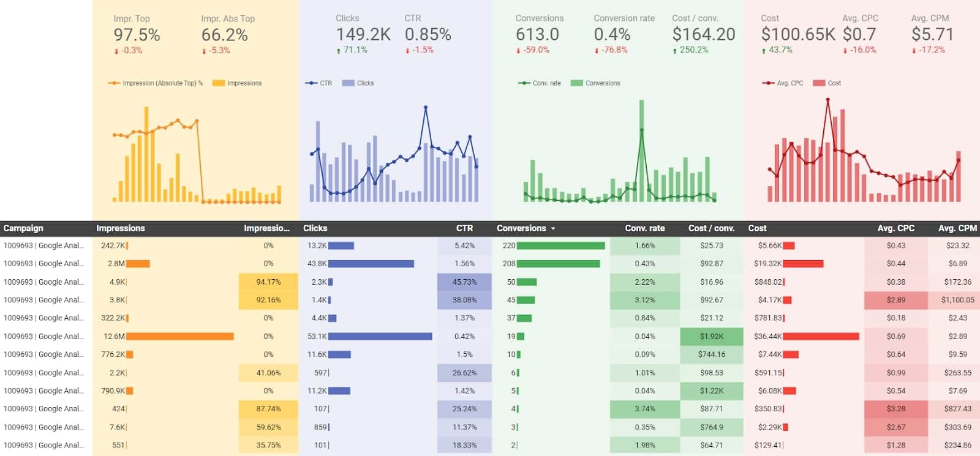The height and width of the screenshot is (456, 980).
Task: Select the $25.73 cost per conversion cell
Action: 711,246
